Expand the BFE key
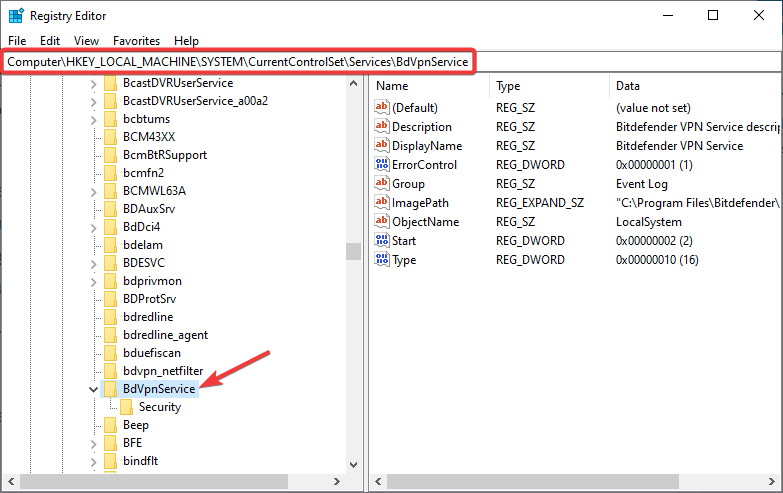The width and height of the screenshot is (783, 493). (x=93, y=444)
